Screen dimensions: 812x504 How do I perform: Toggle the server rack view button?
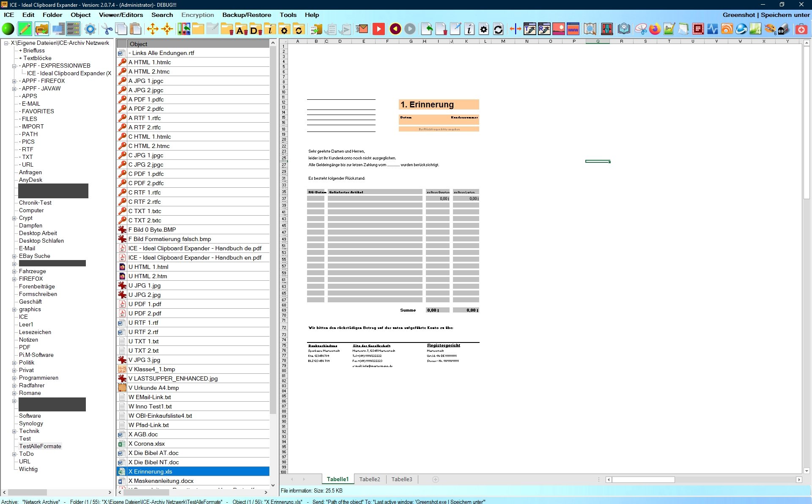pyautogui.click(x=73, y=29)
